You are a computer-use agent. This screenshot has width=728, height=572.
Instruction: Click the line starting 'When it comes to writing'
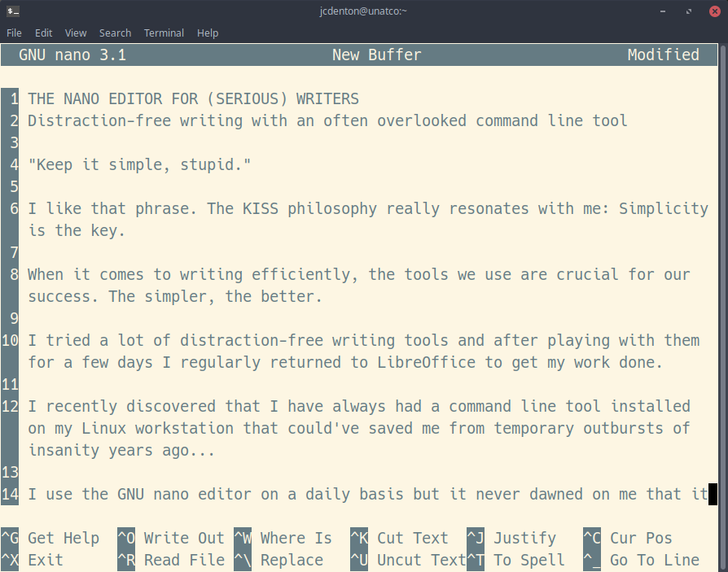(359, 275)
